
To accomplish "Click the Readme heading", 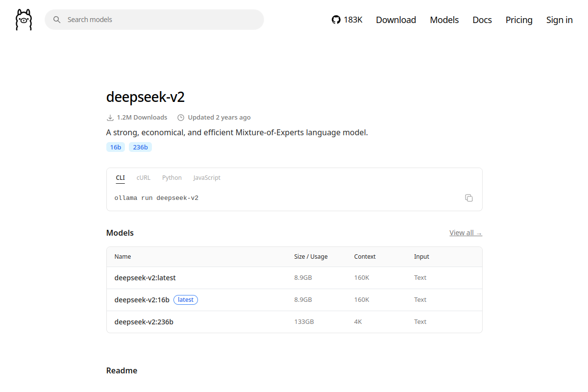I will pos(122,370).
